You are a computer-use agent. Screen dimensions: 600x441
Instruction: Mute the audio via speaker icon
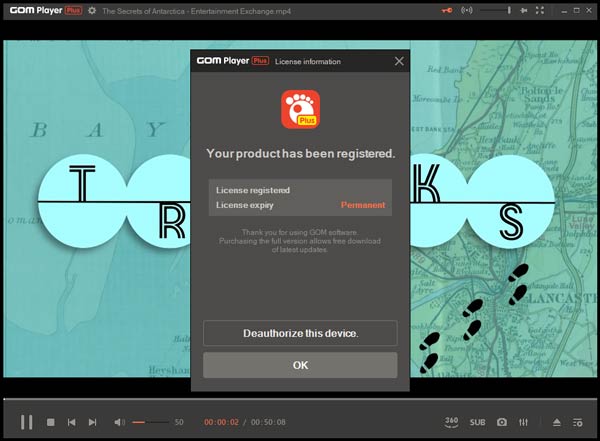[x=119, y=422]
